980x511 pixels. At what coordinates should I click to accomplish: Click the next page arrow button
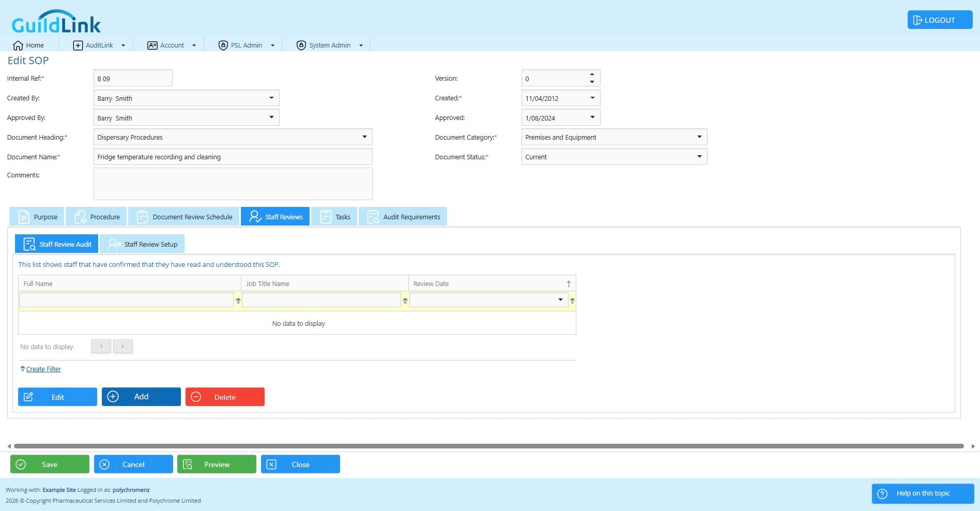[123, 347]
